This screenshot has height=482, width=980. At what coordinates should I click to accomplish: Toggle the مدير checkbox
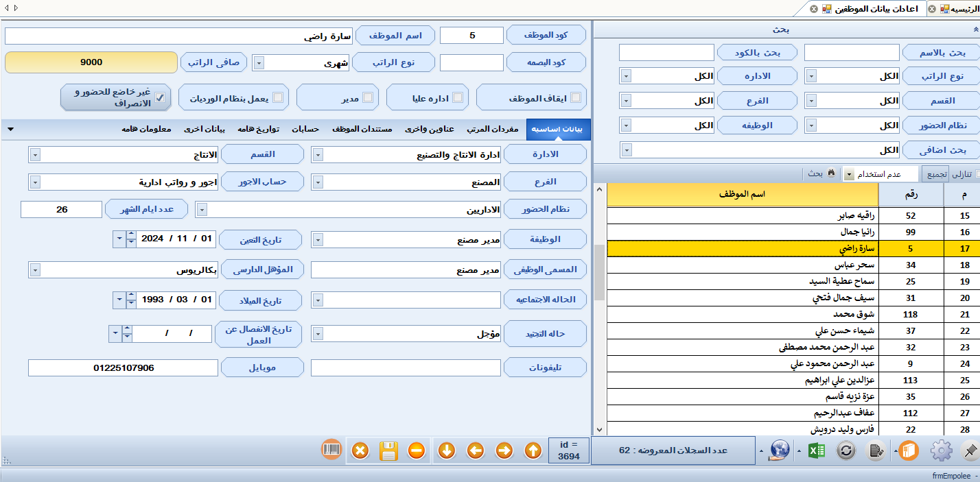tap(369, 97)
